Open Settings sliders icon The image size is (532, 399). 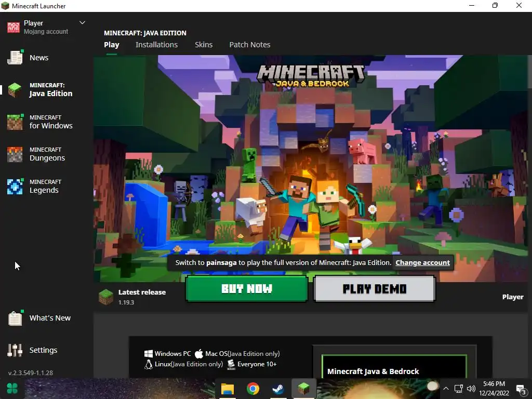pyautogui.click(x=15, y=350)
